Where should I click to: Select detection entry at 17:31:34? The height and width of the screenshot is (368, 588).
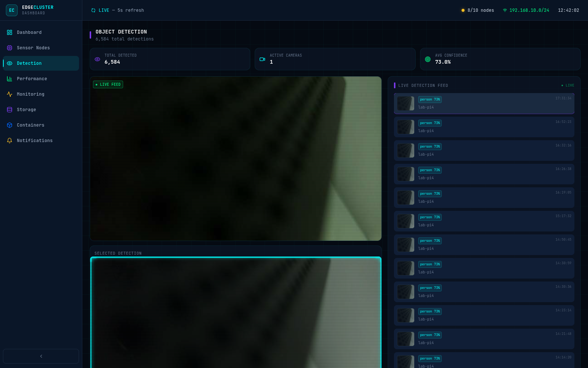coord(484,103)
